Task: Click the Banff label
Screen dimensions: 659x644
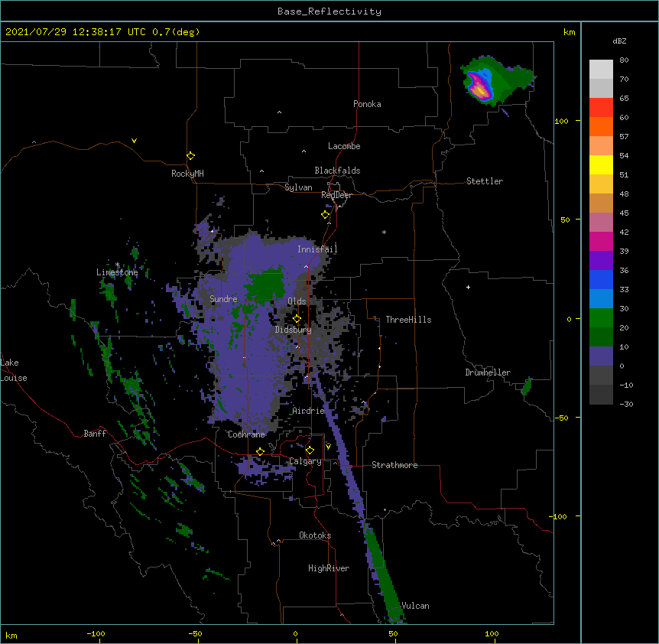Action: tap(95, 434)
